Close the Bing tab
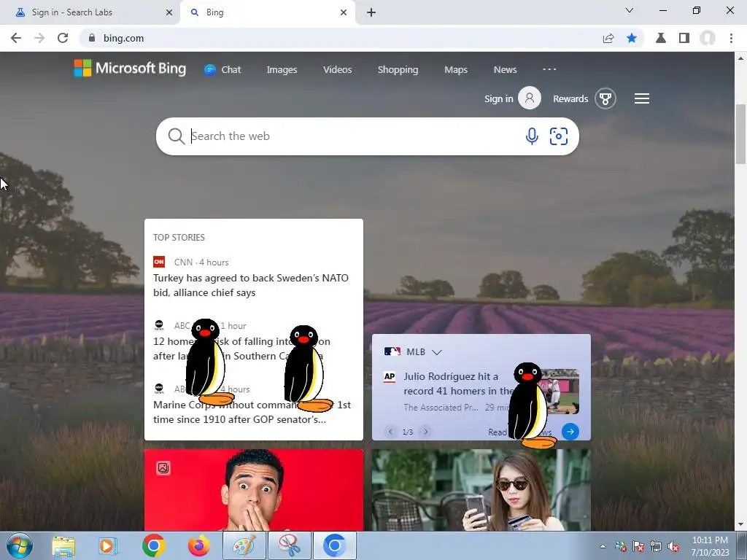Viewport: 747px width, 560px height. 344,13
